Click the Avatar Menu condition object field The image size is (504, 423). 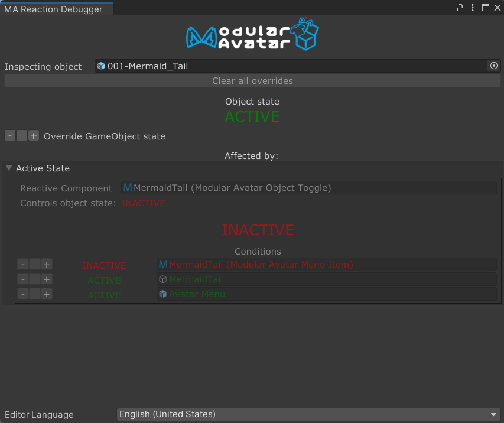point(327,294)
